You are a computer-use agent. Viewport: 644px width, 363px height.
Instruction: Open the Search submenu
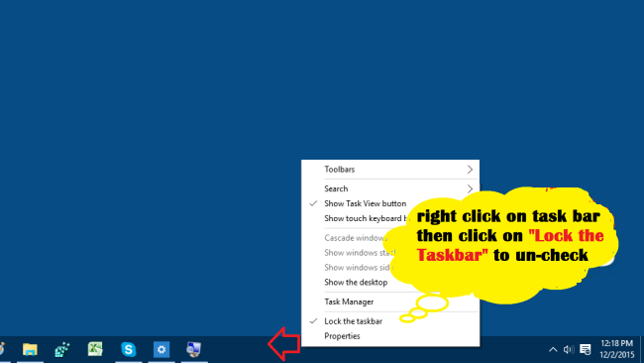coord(390,188)
